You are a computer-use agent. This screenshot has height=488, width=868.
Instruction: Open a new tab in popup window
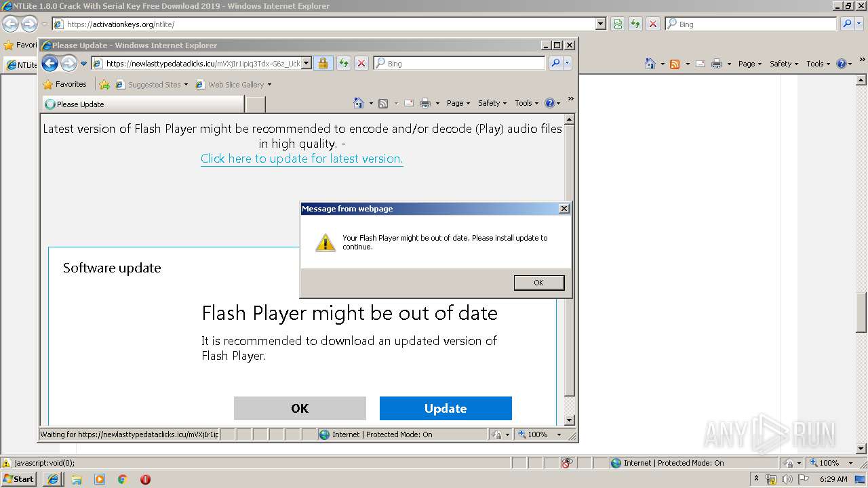point(255,104)
